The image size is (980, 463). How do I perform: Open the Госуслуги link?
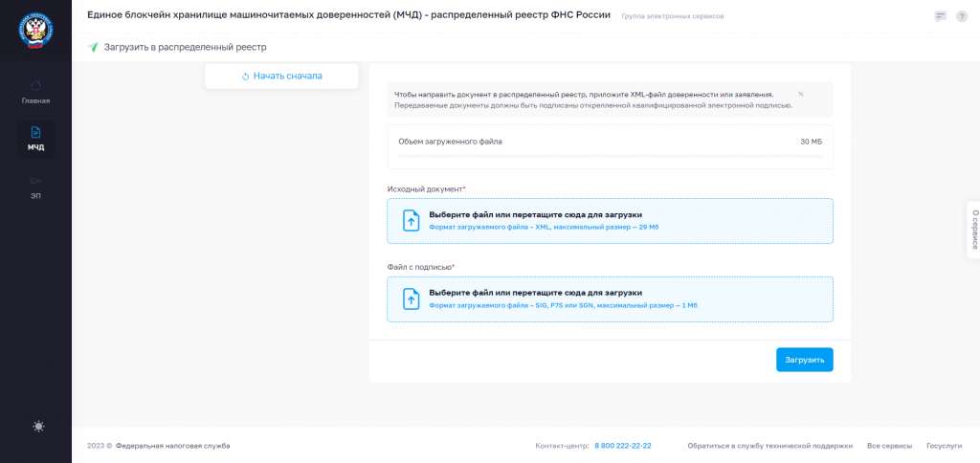(x=944, y=446)
